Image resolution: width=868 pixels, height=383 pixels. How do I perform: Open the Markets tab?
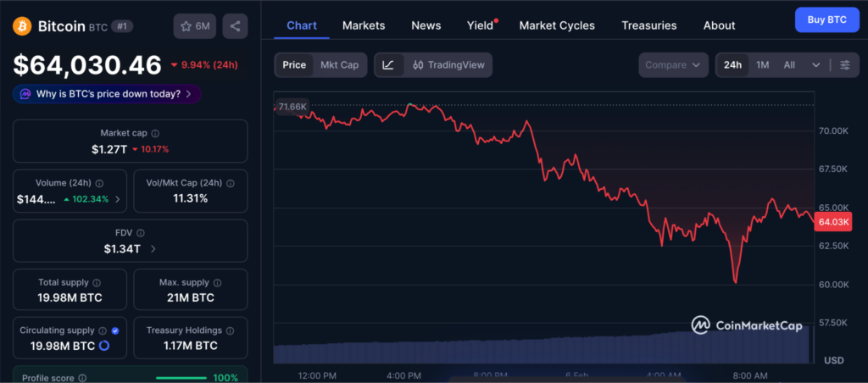click(x=364, y=25)
